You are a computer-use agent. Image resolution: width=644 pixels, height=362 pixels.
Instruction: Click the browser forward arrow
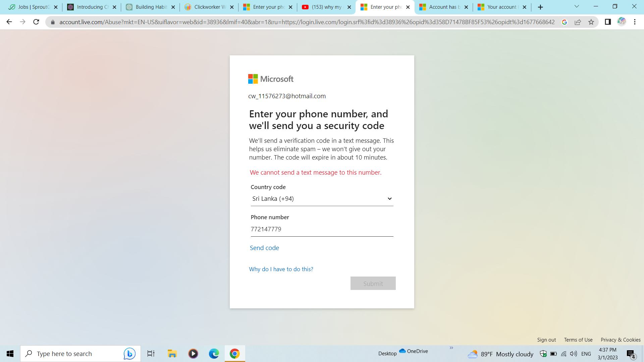pos(22,22)
